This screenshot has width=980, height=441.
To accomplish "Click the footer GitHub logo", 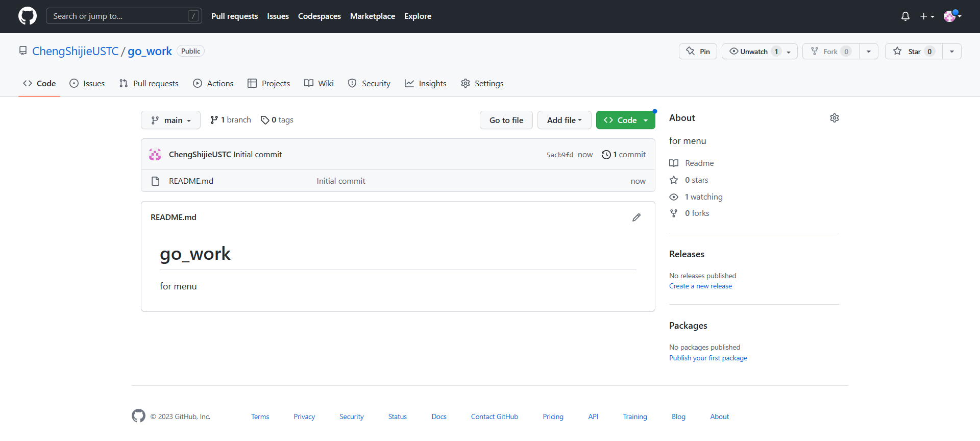I will click(x=138, y=416).
